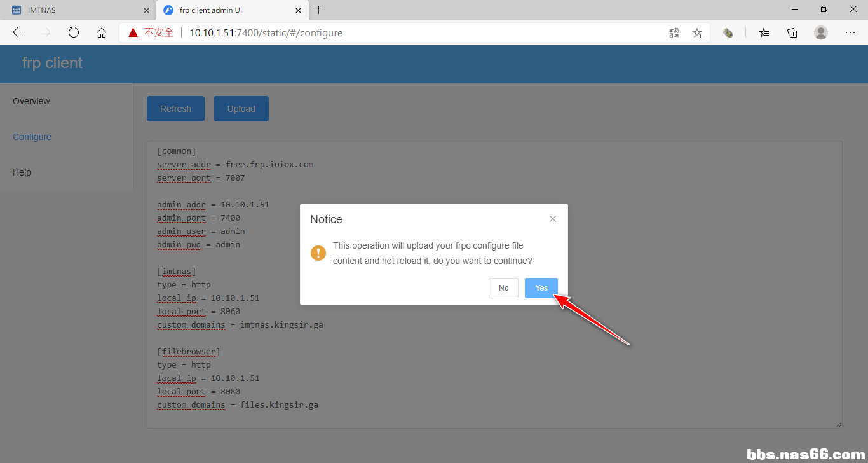The height and width of the screenshot is (463, 868).
Task: Open the Help sidebar item
Action: coord(22,172)
